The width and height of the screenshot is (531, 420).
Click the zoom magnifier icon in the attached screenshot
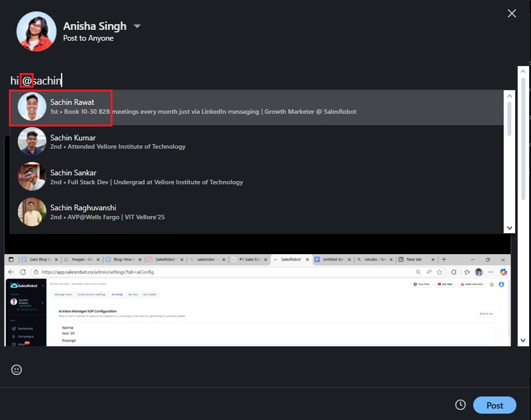pyautogui.click(x=418, y=272)
